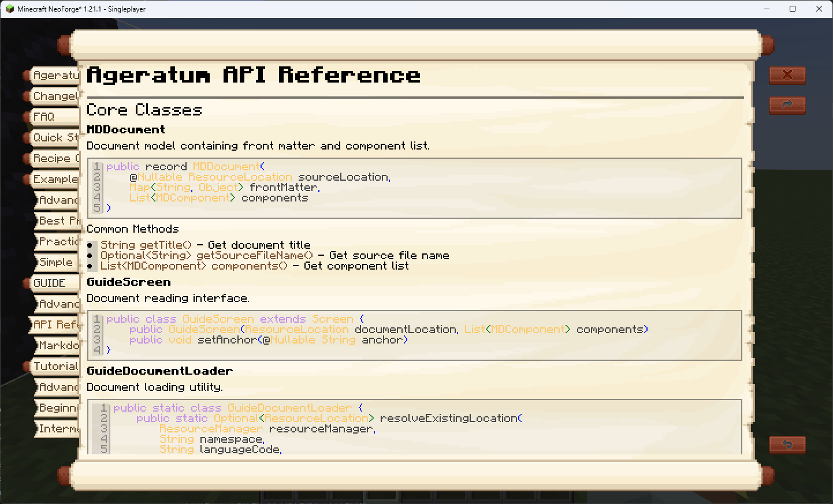Screen dimensions: 833x504
Task: Click code line 'public class GuideScreen extends Screen {'
Action: pyautogui.click(x=235, y=319)
